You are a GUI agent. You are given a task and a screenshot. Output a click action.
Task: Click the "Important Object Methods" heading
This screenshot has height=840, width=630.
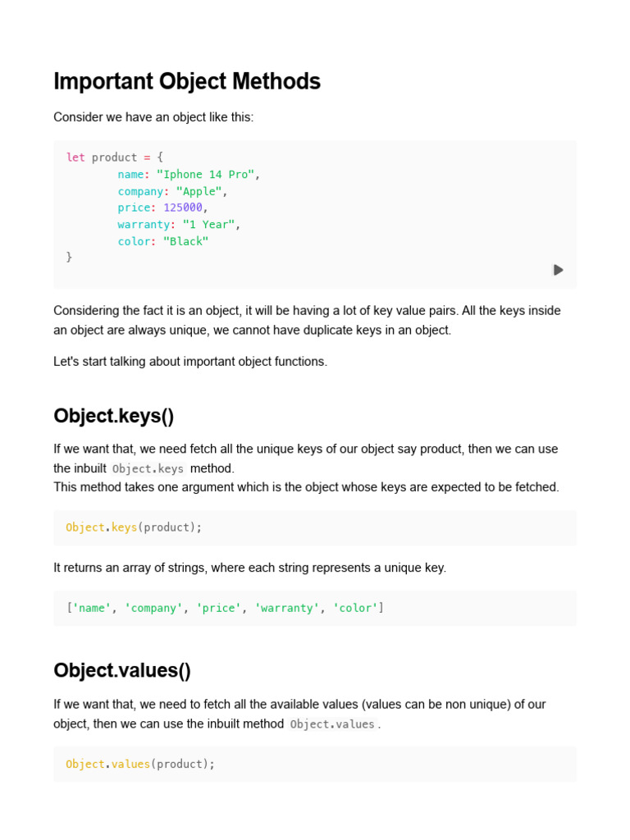[x=187, y=81]
